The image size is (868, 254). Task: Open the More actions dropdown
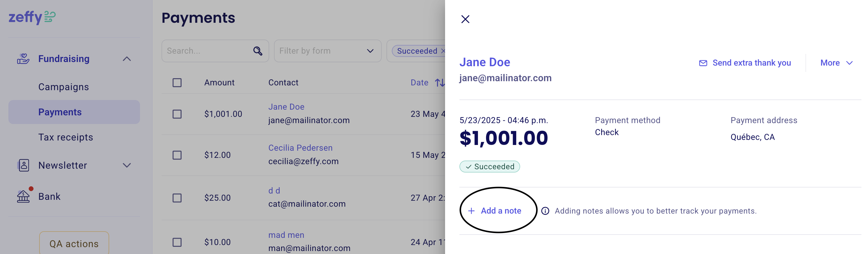pos(836,63)
